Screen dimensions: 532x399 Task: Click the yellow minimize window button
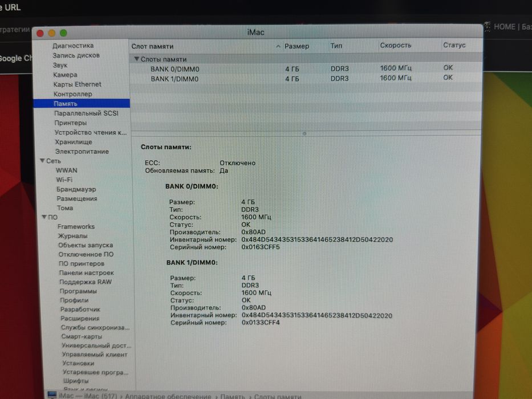point(51,33)
